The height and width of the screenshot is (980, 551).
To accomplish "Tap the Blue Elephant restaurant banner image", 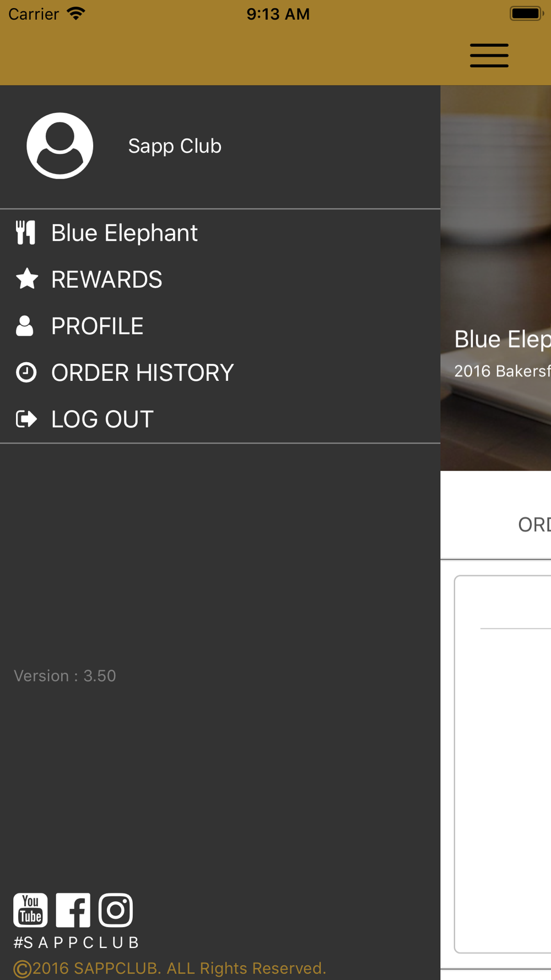I will (x=496, y=278).
